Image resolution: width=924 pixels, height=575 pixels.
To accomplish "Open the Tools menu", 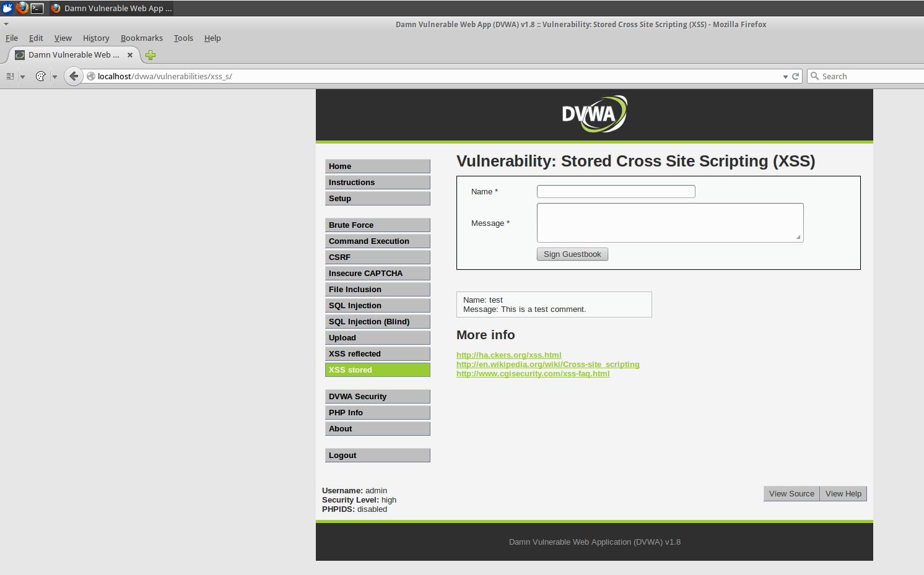I will 183,38.
